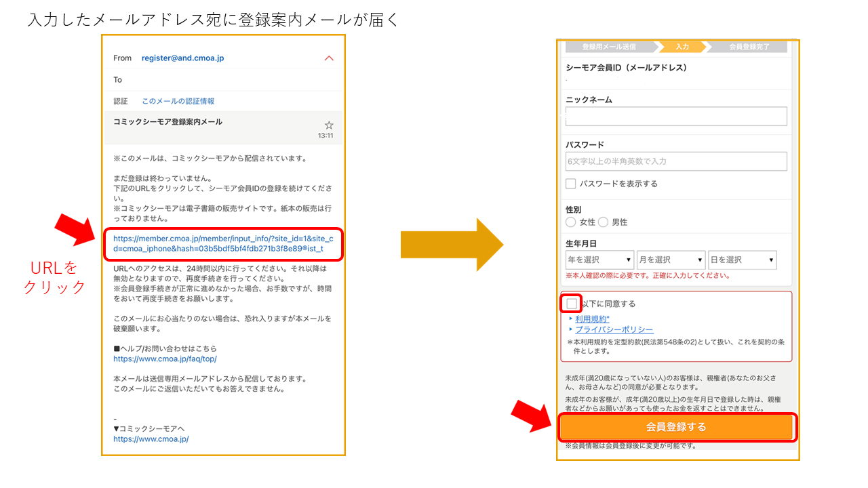Viewport: 868px width, 488px height.
Task: Click the register@and.cmoa.jp sender address
Action: coord(182,58)
